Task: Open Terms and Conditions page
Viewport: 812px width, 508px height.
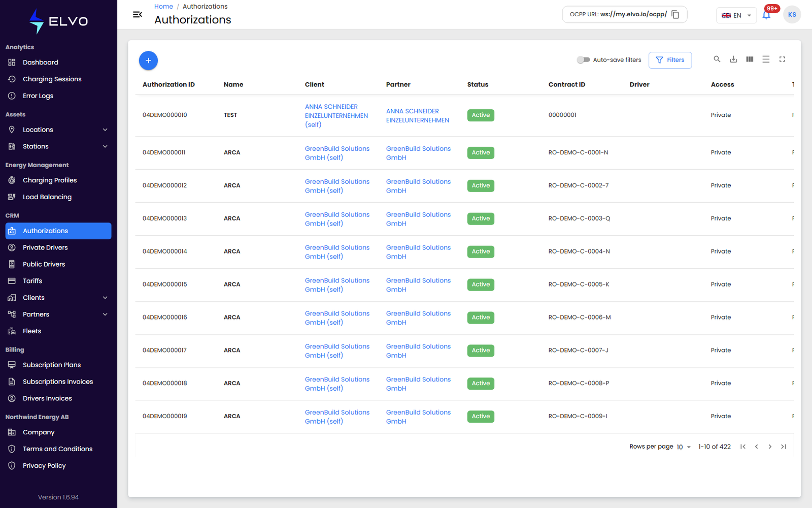Action: click(x=58, y=449)
